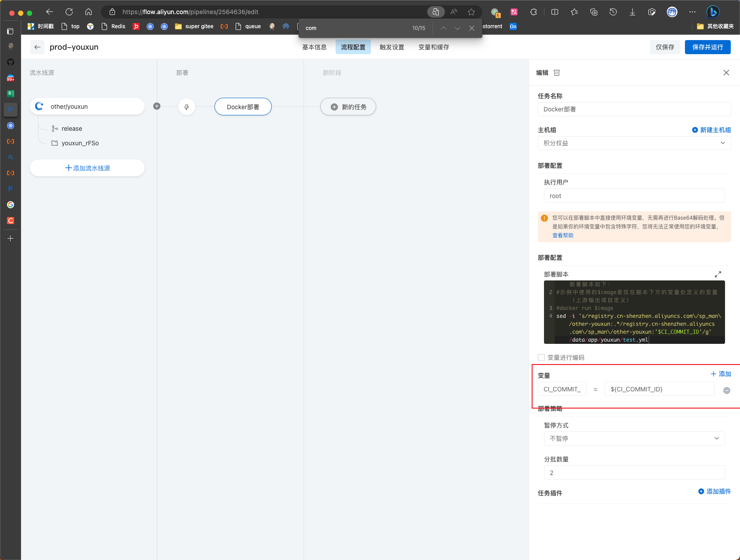Open browser extensions menu
This screenshot has height=560, width=740.
point(533,12)
